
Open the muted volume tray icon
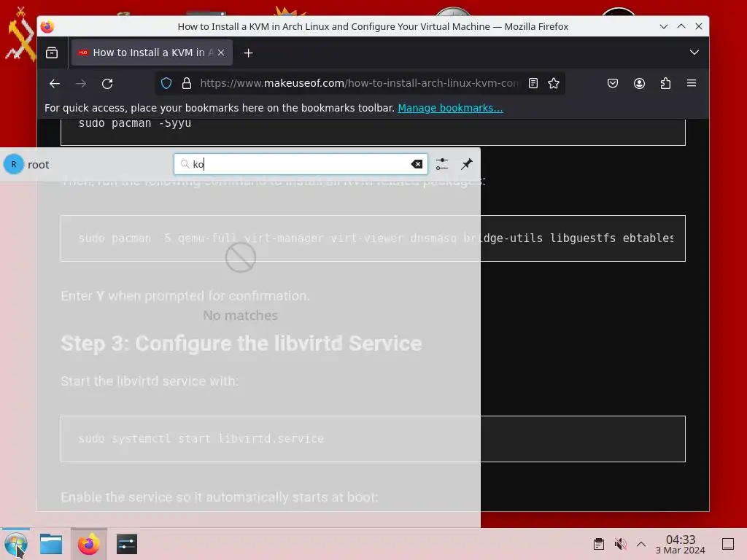tap(620, 544)
